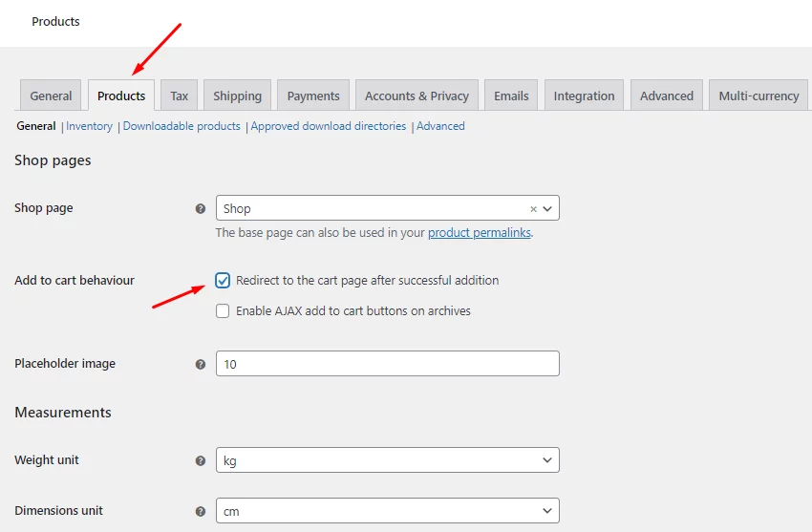The image size is (812, 532).
Task: Select the Multi-currency tab
Action: click(759, 96)
